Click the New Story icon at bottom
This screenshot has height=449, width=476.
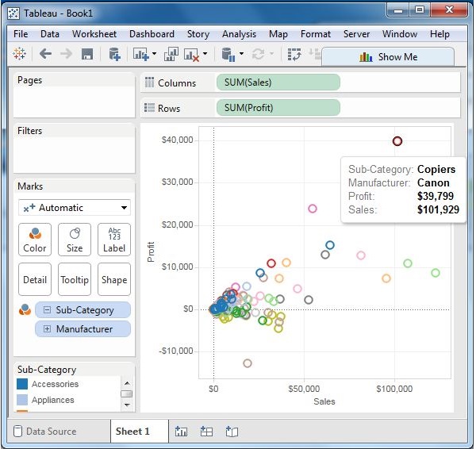coord(232,432)
